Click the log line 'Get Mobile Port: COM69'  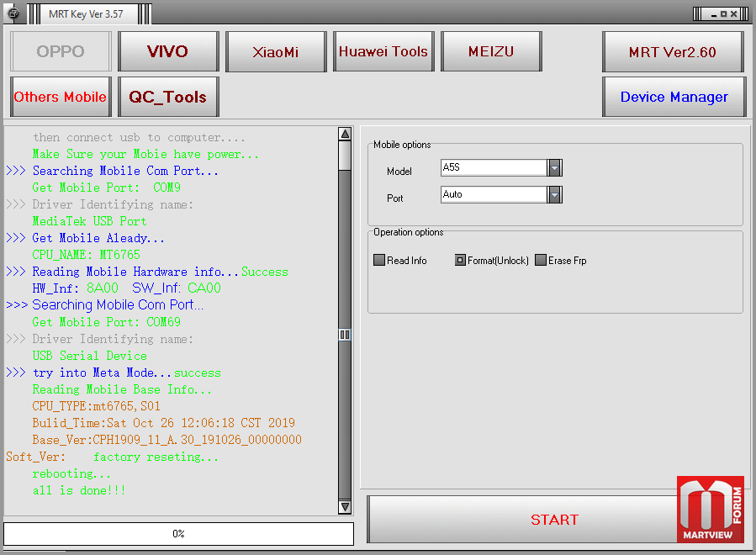[107, 322]
